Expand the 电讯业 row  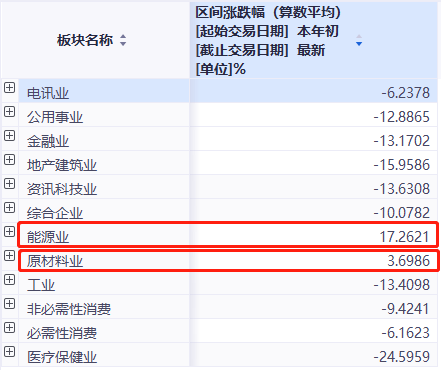point(9,88)
